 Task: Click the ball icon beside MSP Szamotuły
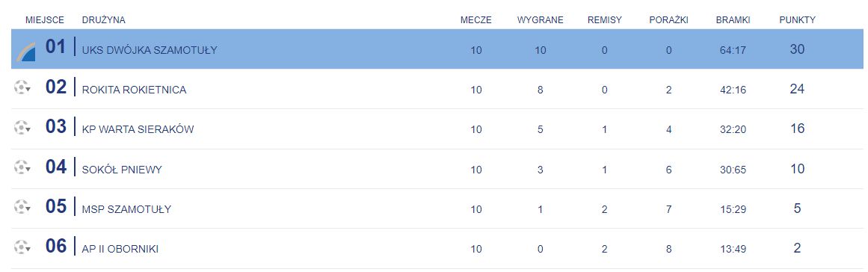point(22,207)
